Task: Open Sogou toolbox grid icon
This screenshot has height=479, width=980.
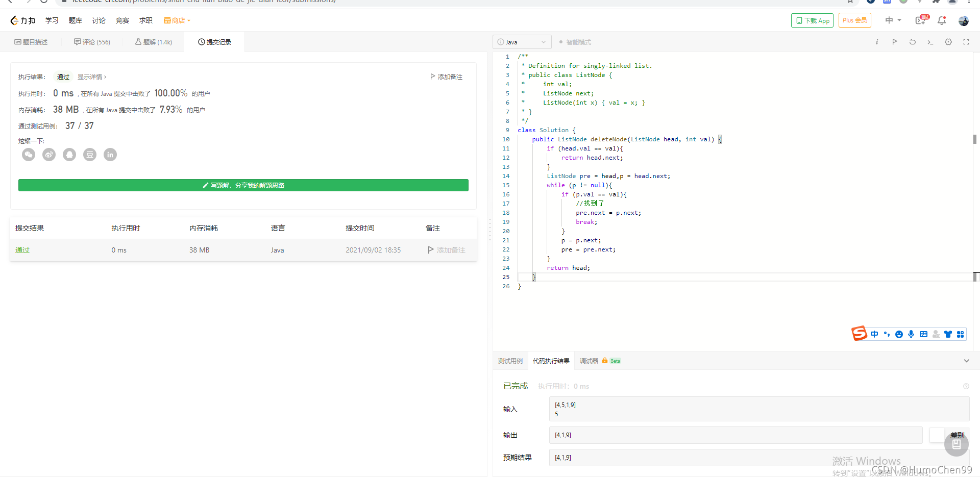Action: tap(960, 334)
